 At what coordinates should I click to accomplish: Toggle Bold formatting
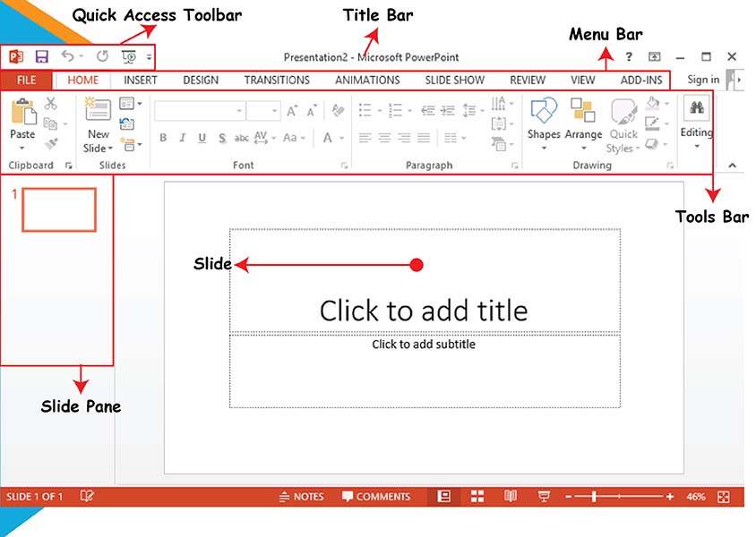[x=163, y=138]
